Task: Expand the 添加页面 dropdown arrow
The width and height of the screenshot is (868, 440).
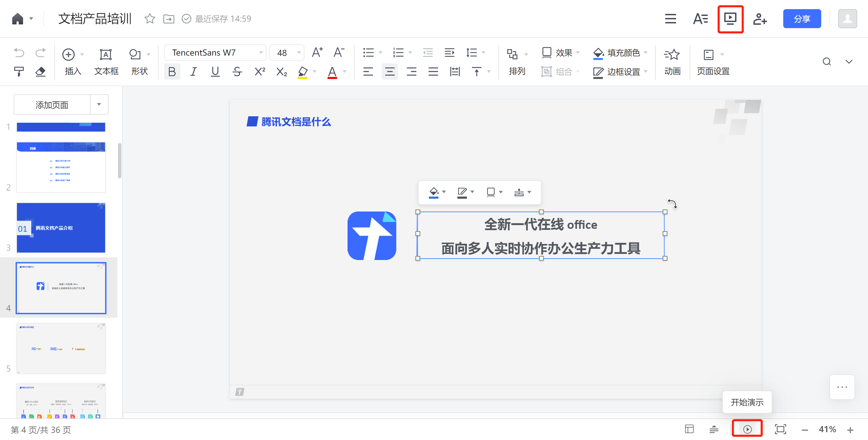Action: coord(99,104)
